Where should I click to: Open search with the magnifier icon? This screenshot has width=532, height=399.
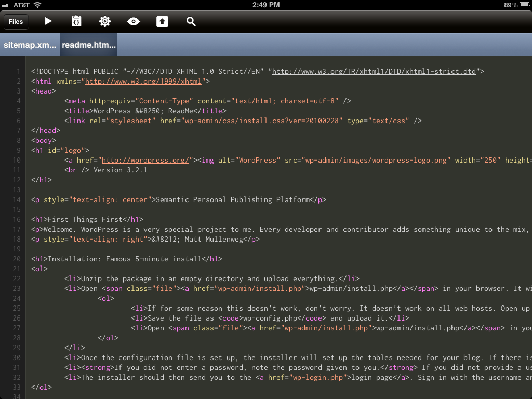[191, 21]
